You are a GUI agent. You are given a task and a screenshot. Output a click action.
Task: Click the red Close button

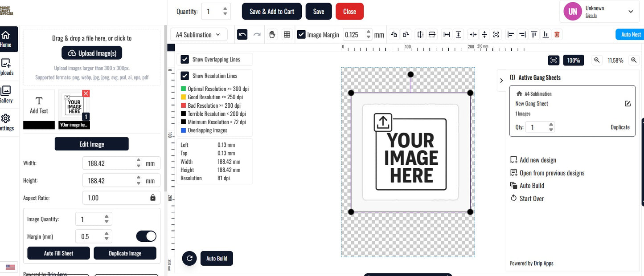click(x=349, y=12)
